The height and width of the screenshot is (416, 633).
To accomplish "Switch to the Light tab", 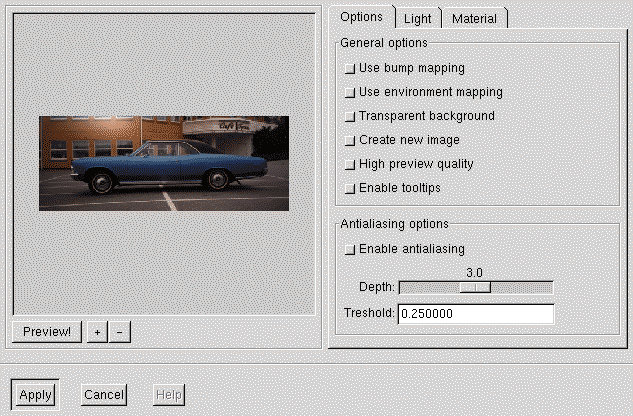I will coord(417,19).
